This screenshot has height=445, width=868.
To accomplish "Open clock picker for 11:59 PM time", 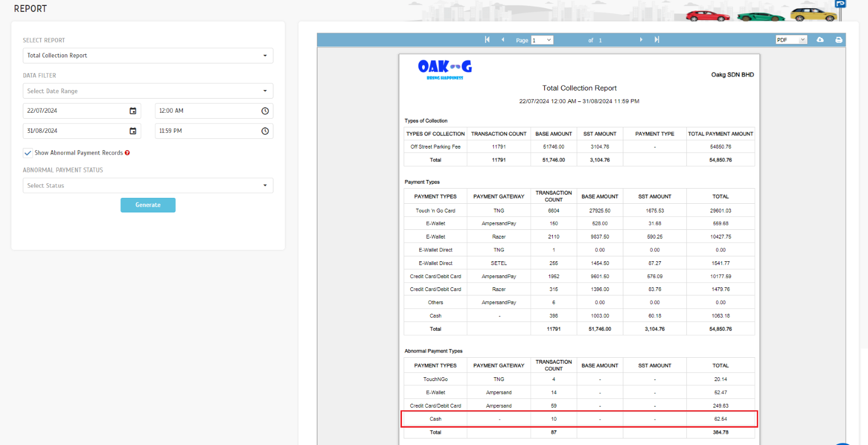I will 265,131.
